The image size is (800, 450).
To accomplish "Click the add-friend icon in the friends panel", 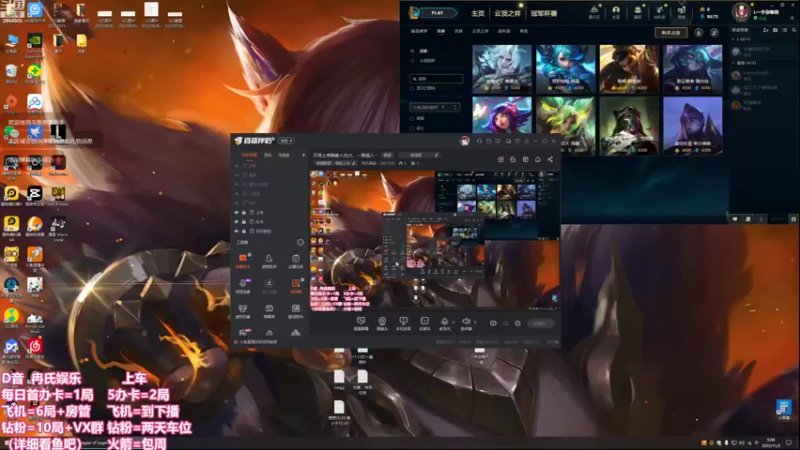I will [766, 30].
